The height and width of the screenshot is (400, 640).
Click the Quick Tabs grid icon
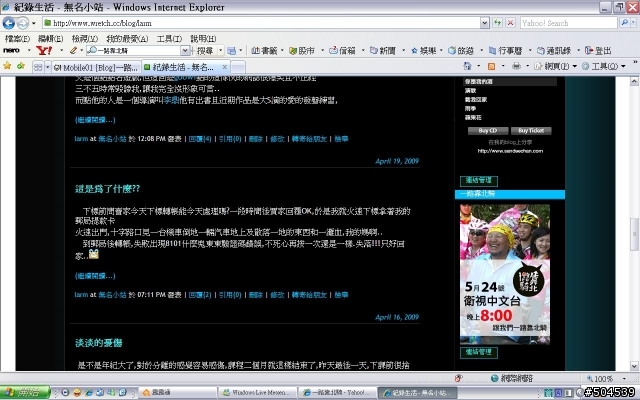pyautogui.click(x=38, y=67)
